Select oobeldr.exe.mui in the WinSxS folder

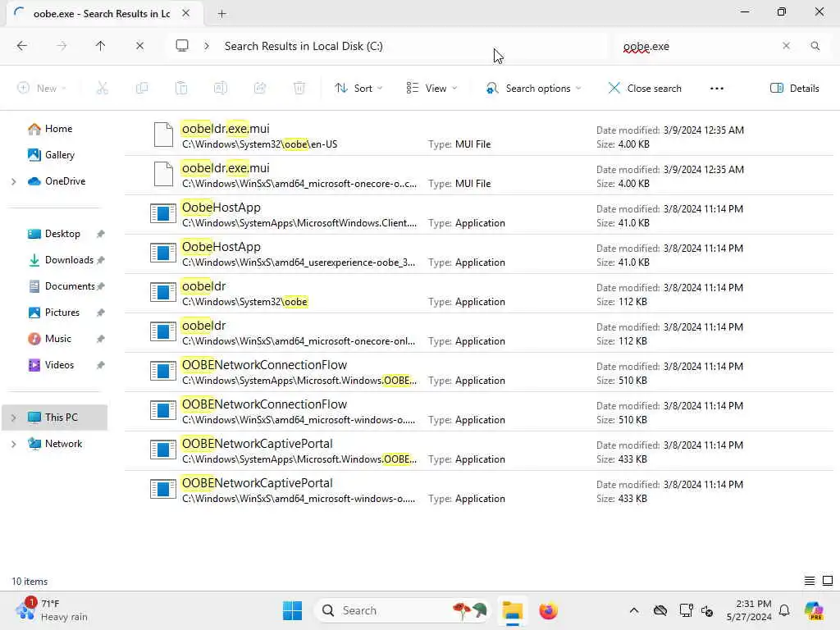[x=479, y=176]
